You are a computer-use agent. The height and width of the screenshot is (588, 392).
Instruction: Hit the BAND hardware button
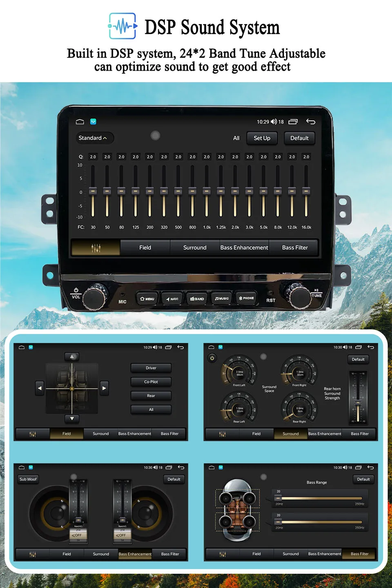click(197, 299)
